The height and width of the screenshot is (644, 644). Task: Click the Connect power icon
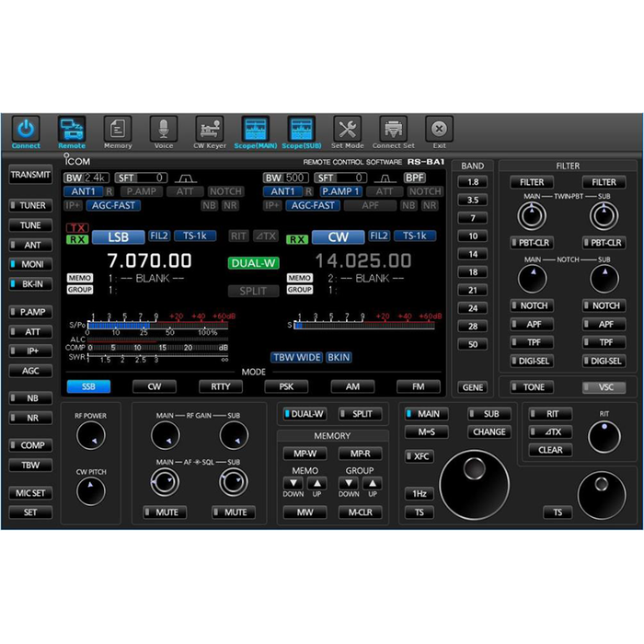26,130
